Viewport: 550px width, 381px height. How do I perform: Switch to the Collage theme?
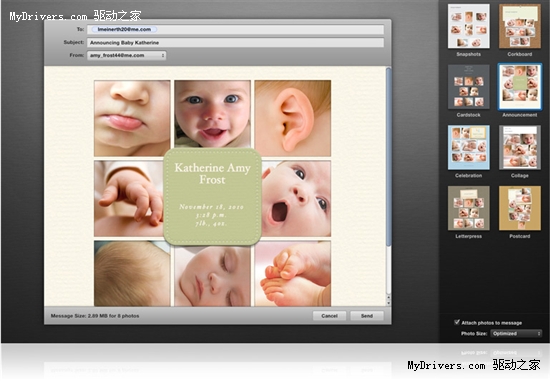point(519,147)
